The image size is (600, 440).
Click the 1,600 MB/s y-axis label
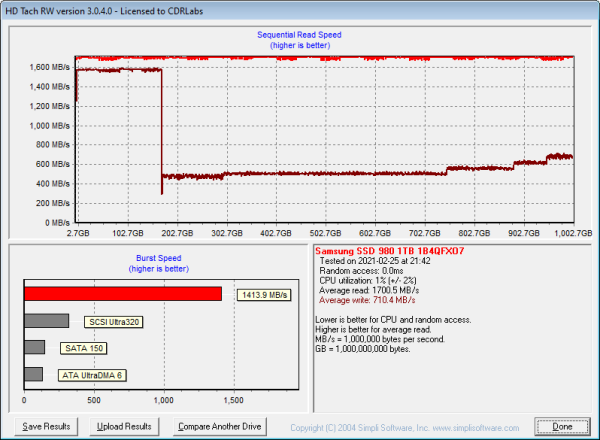point(47,68)
